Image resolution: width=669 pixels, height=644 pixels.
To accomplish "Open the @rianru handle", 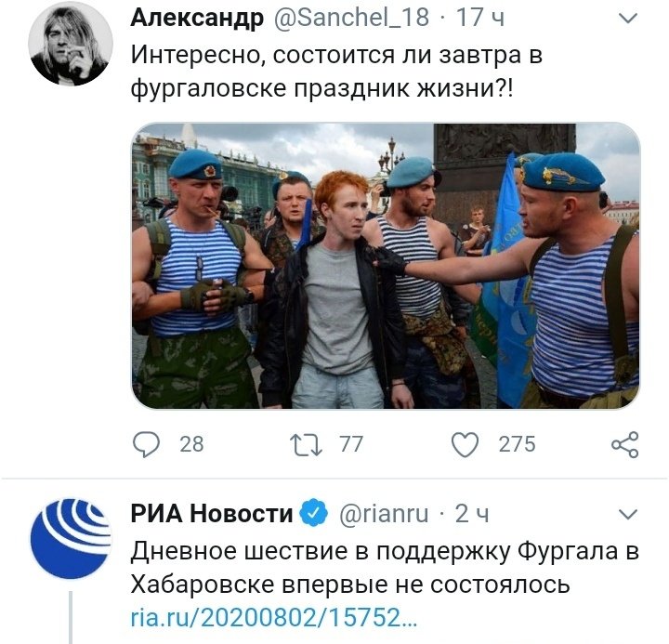I will coord(384,513).
